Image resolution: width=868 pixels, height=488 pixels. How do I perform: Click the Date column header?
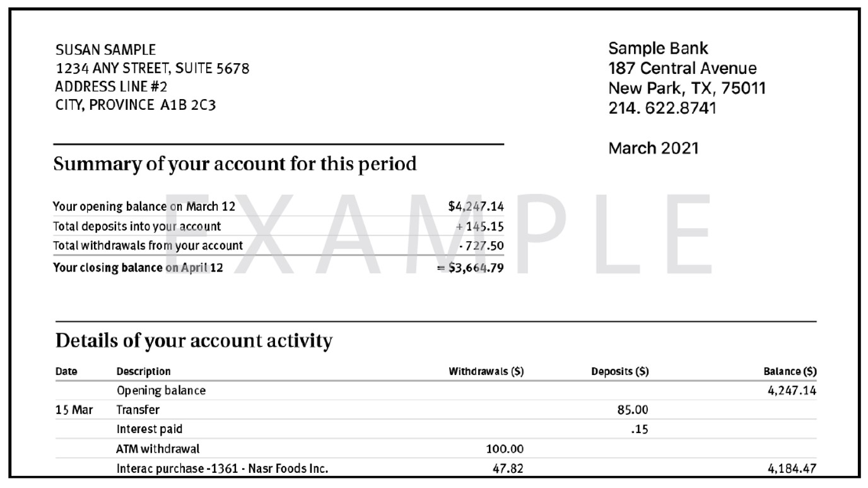(x=66, y=372)
